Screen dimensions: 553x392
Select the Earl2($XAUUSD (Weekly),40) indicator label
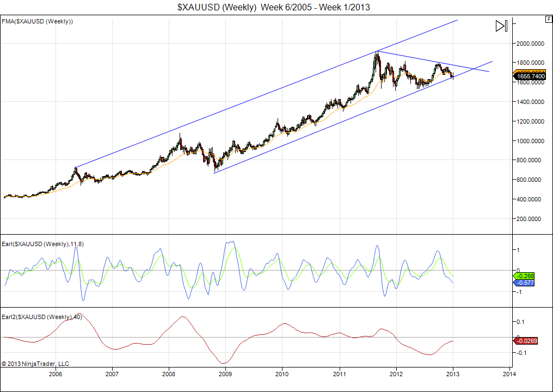(x=42, y=316)
